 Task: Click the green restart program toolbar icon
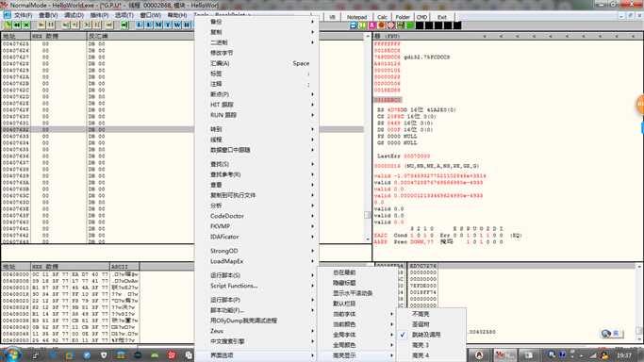click(x=17, y=25)
